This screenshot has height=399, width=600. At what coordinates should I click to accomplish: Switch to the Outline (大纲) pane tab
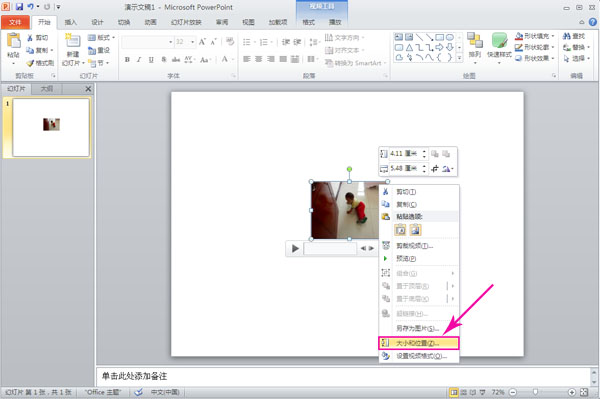tap(47, 89)
